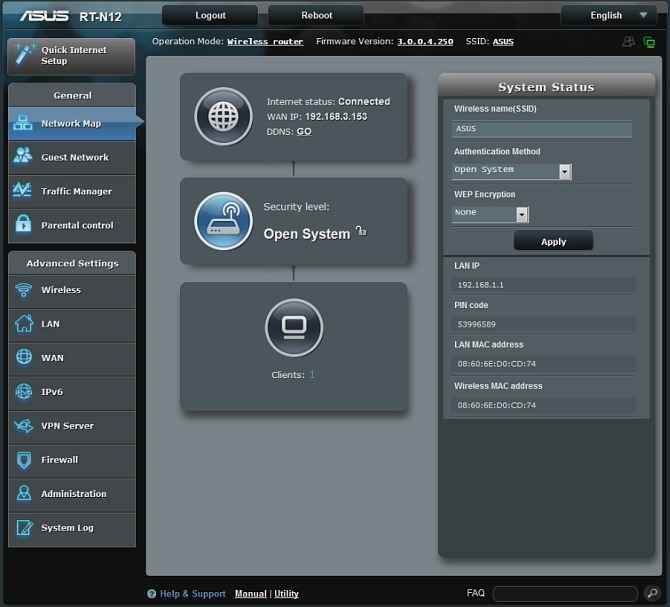The image size is (670, 607).
Task: Click the Wireless signal icon in sidebar
Action: (x=24, y=290)
